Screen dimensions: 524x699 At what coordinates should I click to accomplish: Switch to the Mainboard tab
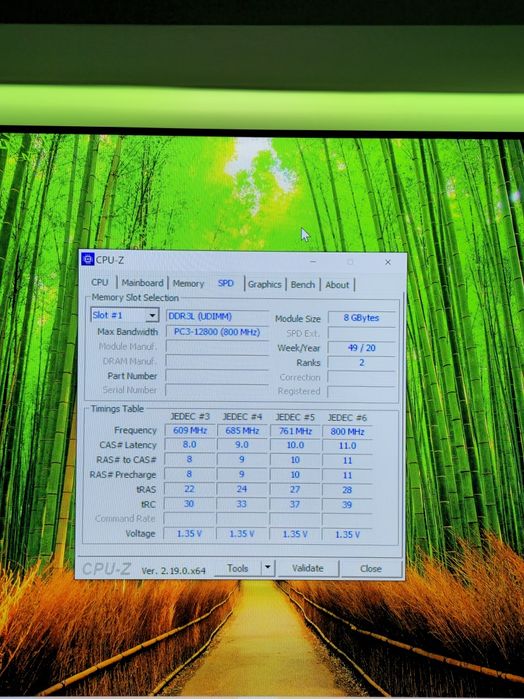click(142, 283)
